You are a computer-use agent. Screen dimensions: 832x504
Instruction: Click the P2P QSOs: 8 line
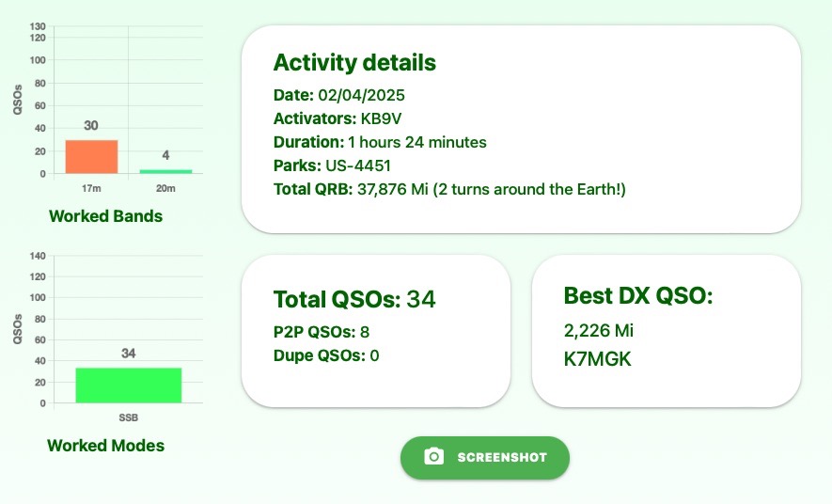(322, 332)
